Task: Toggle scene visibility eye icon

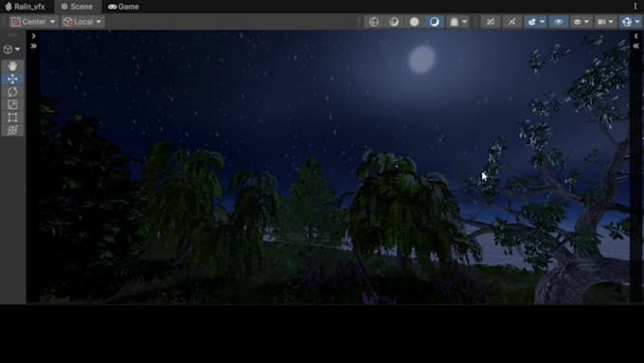Action: click(x=559, y=22)
